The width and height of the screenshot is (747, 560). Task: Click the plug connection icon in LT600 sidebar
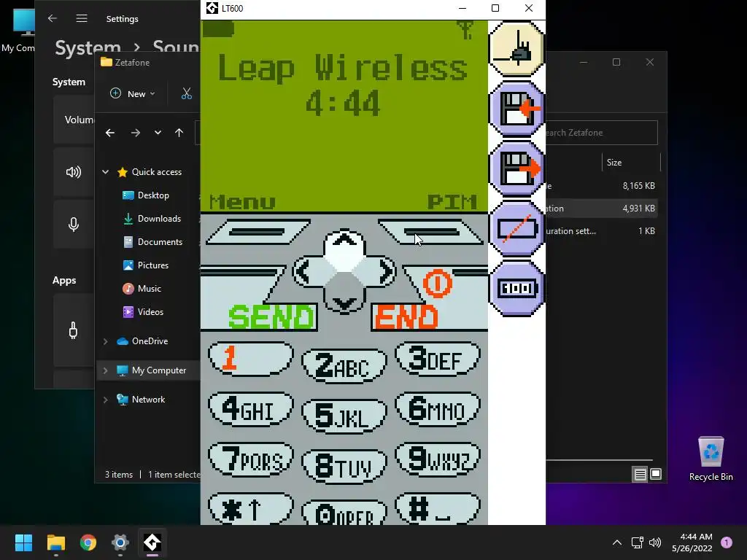[516, 49]
